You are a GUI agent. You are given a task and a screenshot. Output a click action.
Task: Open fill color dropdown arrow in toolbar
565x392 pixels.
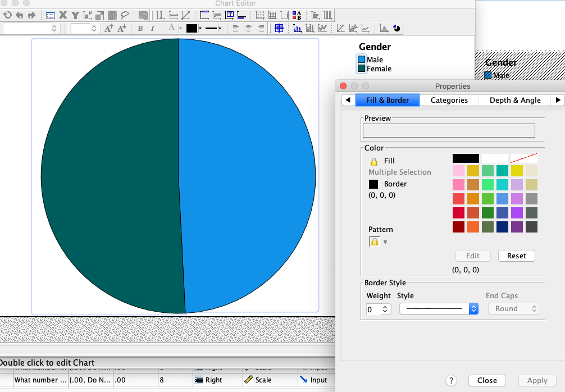[x=200, y=29]
